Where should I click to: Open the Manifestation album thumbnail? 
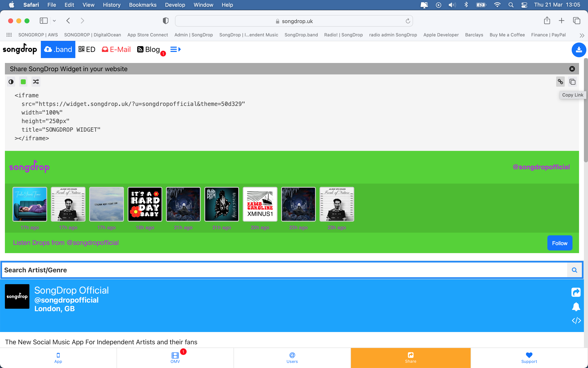pyautogui.click(x=222, y=204)
